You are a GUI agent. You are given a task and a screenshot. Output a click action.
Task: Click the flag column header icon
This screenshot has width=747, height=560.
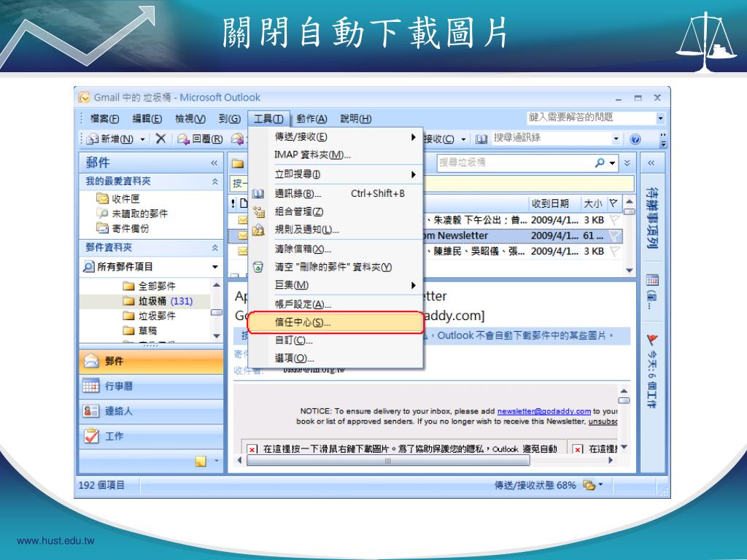pos(614,203)
